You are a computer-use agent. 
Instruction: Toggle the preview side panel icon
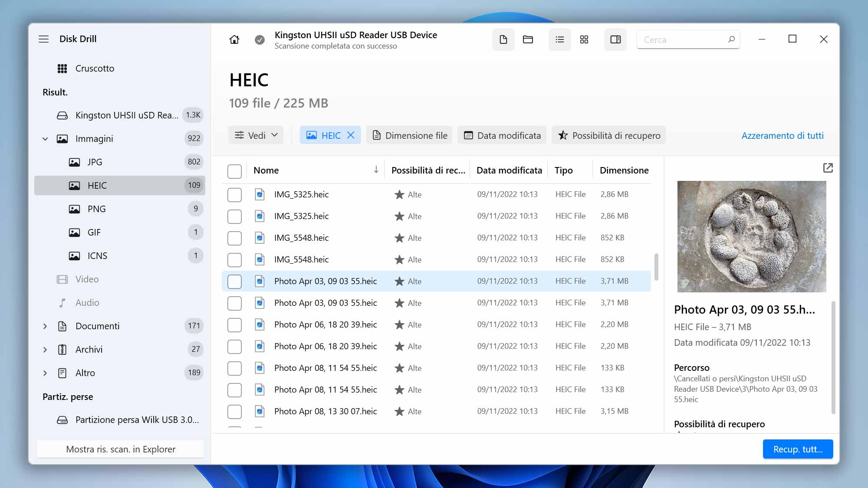pos(615,39)
